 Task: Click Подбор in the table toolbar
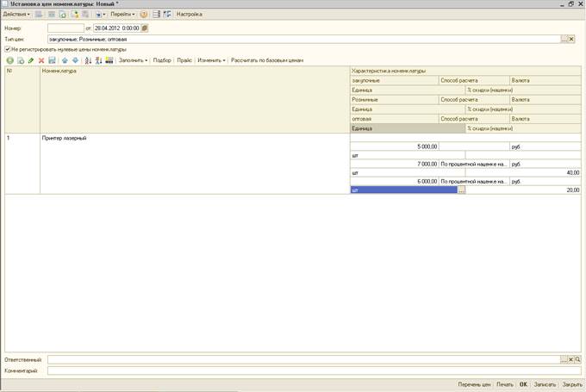click(x=161, y=60)
